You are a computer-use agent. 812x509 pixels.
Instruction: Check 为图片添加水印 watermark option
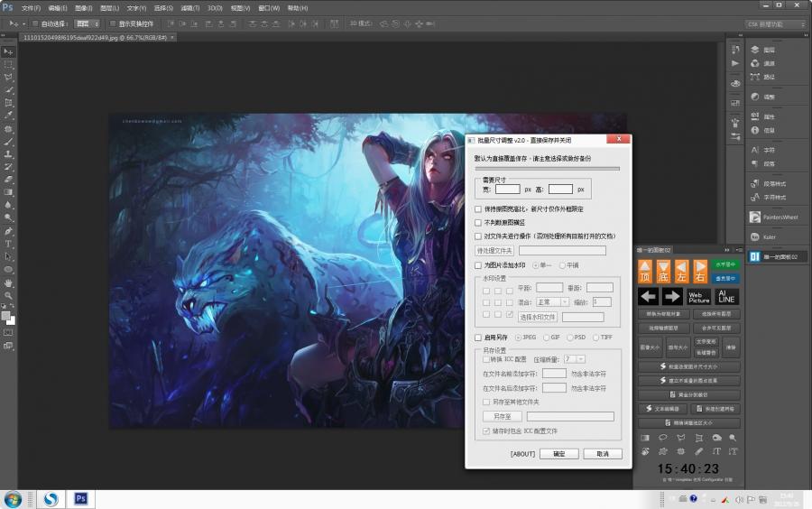(478, 265)
